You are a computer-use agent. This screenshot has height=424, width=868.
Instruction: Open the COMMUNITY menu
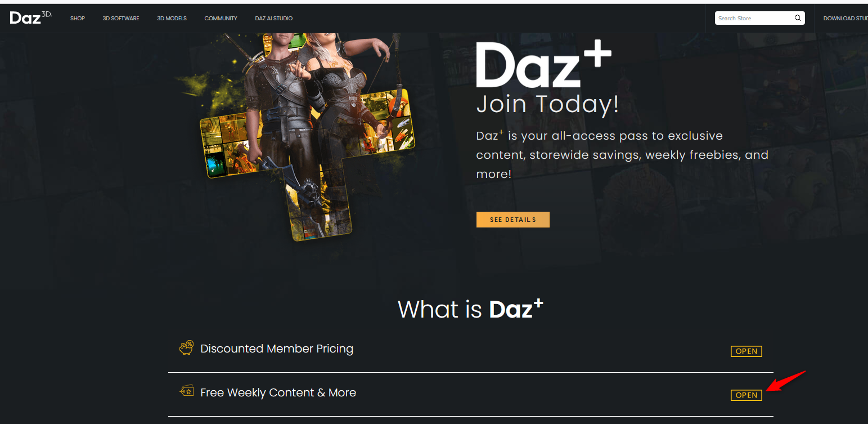[x=221, y=19]
